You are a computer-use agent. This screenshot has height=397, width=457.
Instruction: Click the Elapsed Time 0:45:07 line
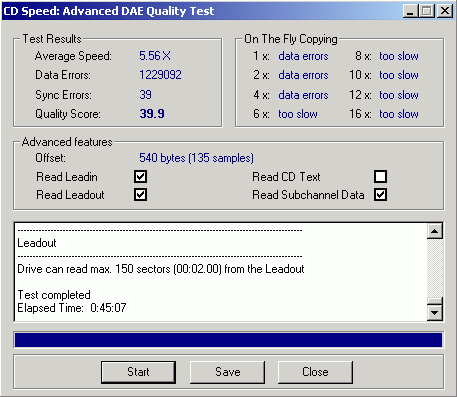tap(72, 308)
